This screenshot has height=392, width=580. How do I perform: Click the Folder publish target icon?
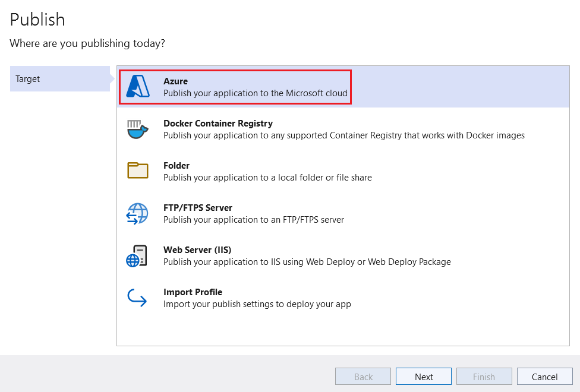137,171
